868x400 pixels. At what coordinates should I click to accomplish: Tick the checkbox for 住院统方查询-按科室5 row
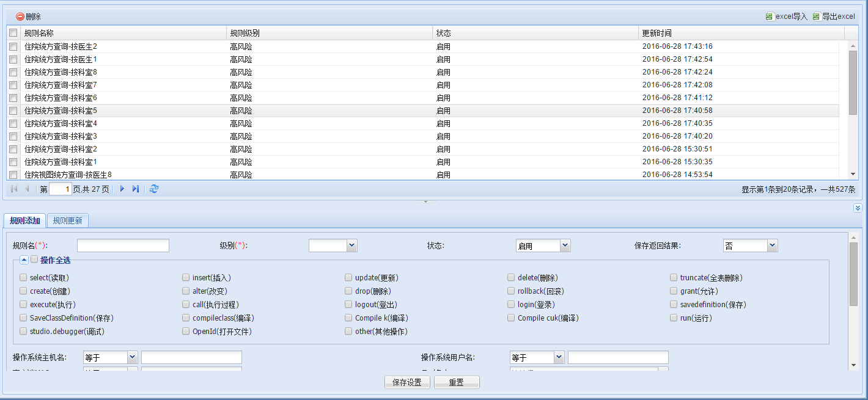coord(13,111)
